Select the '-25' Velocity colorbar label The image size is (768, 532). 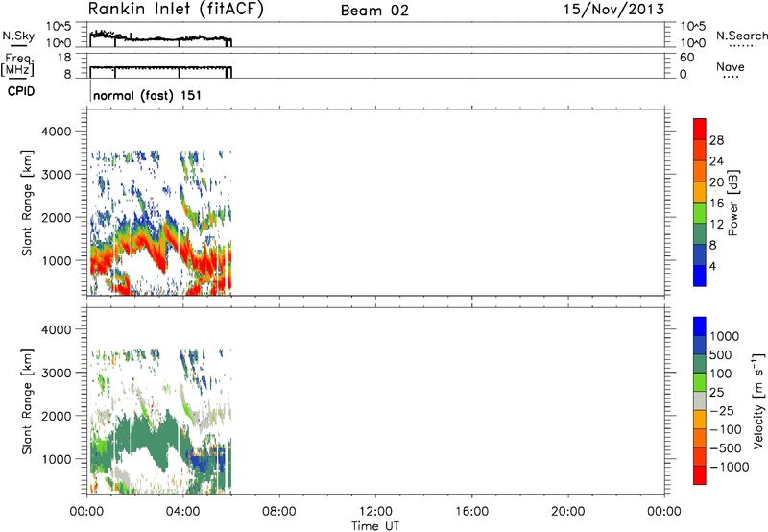pos(722,411)
